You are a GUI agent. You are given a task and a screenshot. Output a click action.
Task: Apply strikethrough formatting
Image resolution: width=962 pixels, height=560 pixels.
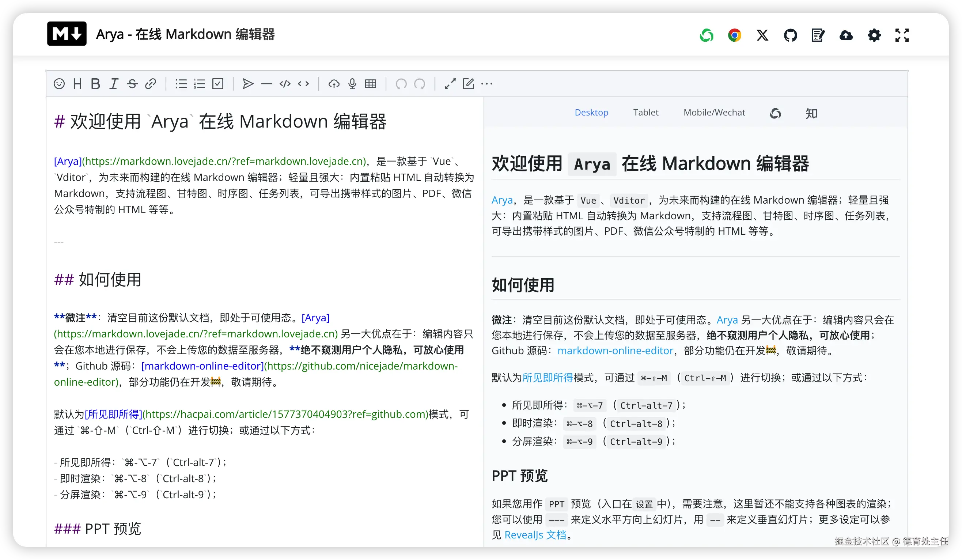pyautogui.click(x=132, y=84)
